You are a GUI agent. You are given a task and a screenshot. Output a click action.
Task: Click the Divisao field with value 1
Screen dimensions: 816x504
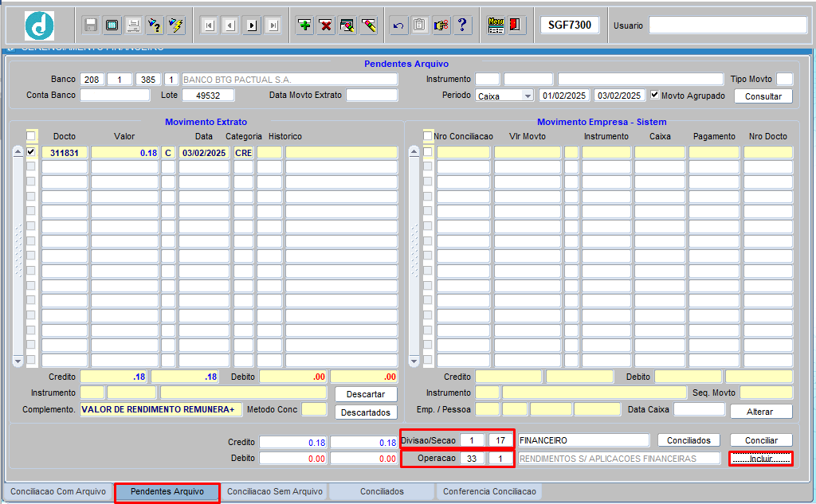(x=472, y=440)
